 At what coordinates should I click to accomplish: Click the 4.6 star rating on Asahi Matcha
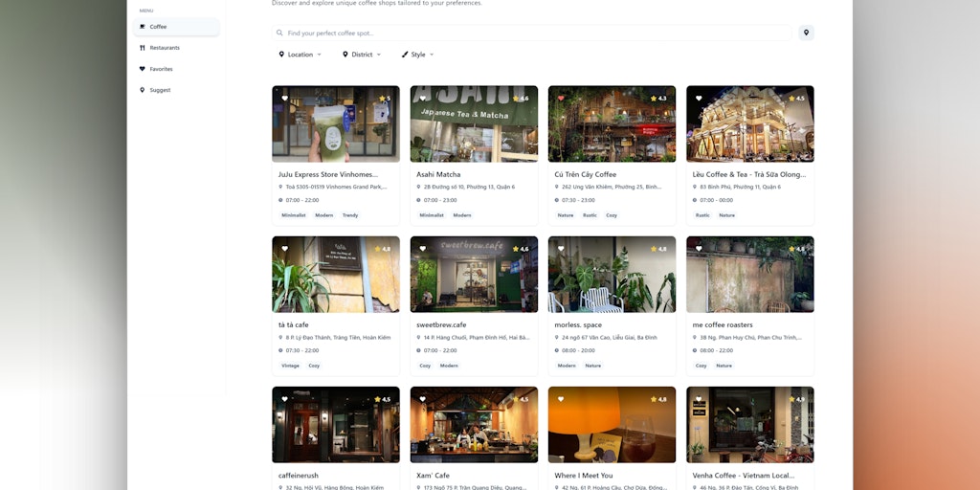[521, 99]
